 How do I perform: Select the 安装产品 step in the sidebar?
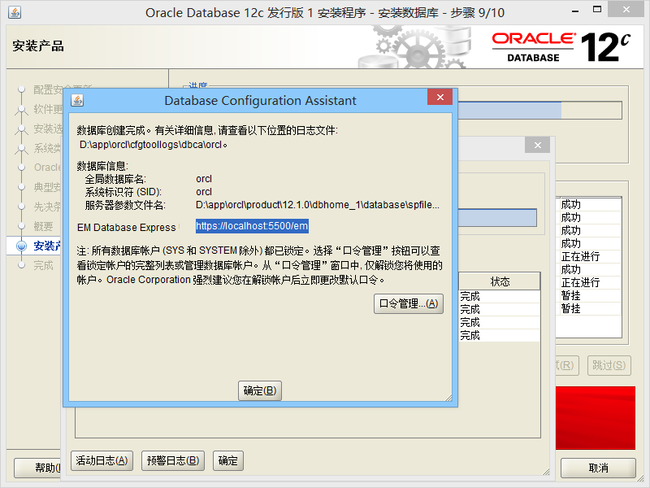[46, 246]
